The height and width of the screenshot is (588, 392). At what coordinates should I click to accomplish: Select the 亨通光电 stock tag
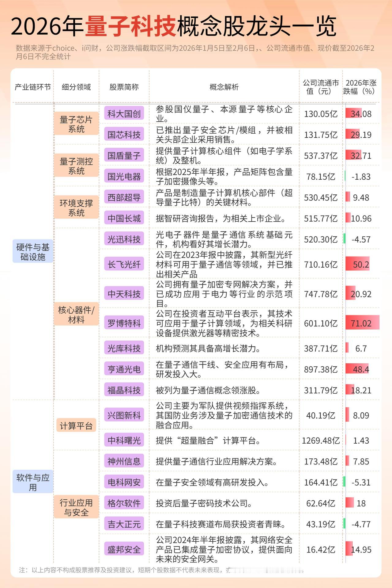coord(124,369)
